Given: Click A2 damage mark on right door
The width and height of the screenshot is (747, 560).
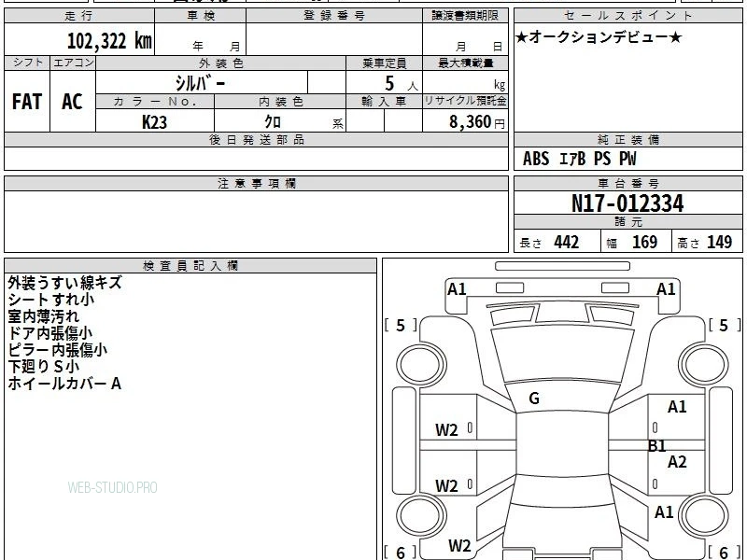Looking at the screenshot, I should (677, 462).
